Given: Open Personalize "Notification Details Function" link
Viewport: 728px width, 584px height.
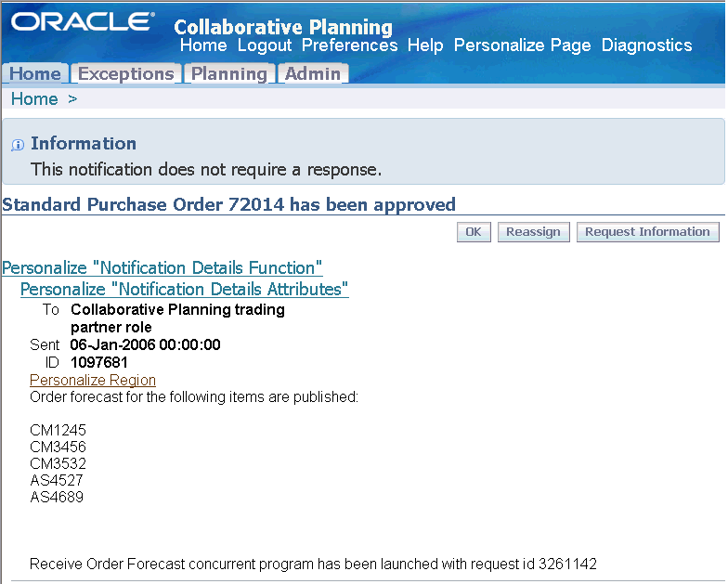Looking at the screenshot, I should click(x=162, y=267).
